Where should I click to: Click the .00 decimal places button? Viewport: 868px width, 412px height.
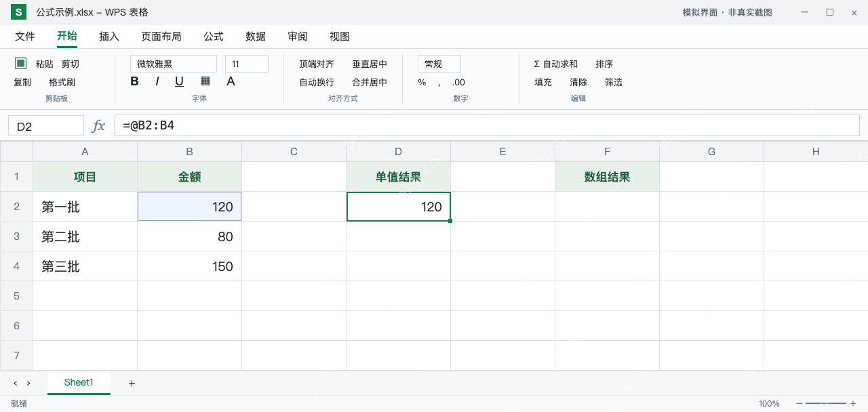point(458,82)
